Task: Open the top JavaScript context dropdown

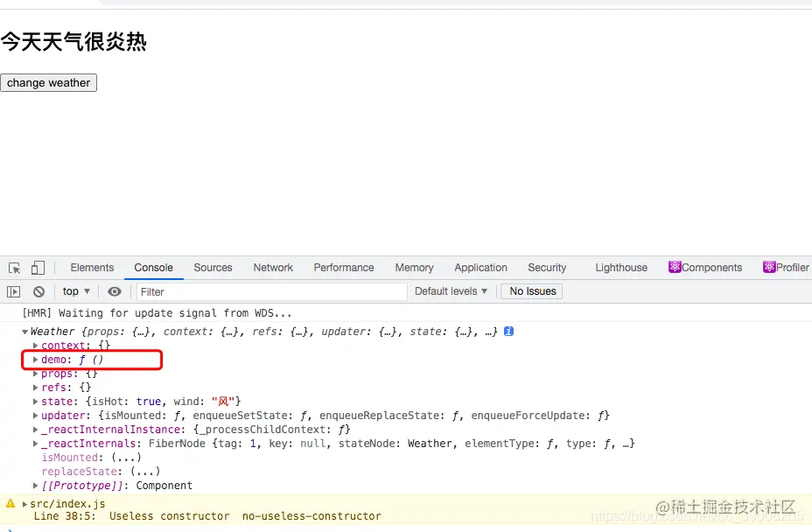Action: [x=76, y=291]
